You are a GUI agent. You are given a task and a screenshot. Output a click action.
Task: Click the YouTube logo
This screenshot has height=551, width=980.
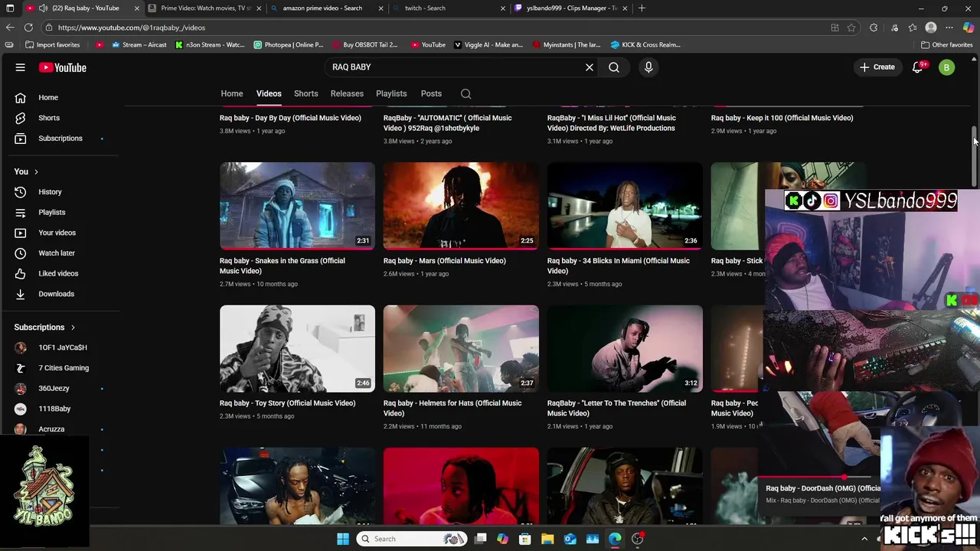63,67
